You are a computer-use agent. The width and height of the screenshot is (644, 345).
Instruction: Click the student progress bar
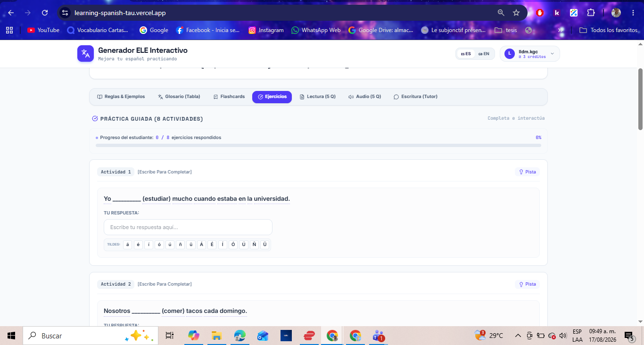point(318,146)
